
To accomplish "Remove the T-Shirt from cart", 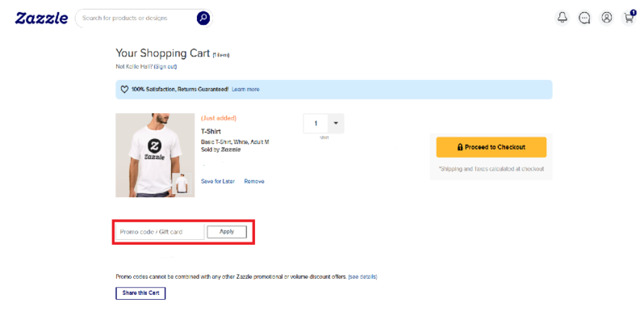I will coord(254,182).
